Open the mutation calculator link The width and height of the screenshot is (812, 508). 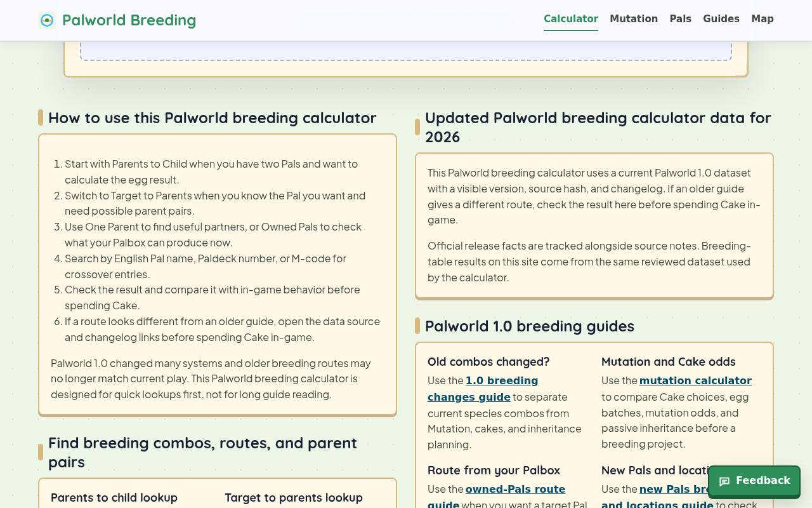[695, 380]
